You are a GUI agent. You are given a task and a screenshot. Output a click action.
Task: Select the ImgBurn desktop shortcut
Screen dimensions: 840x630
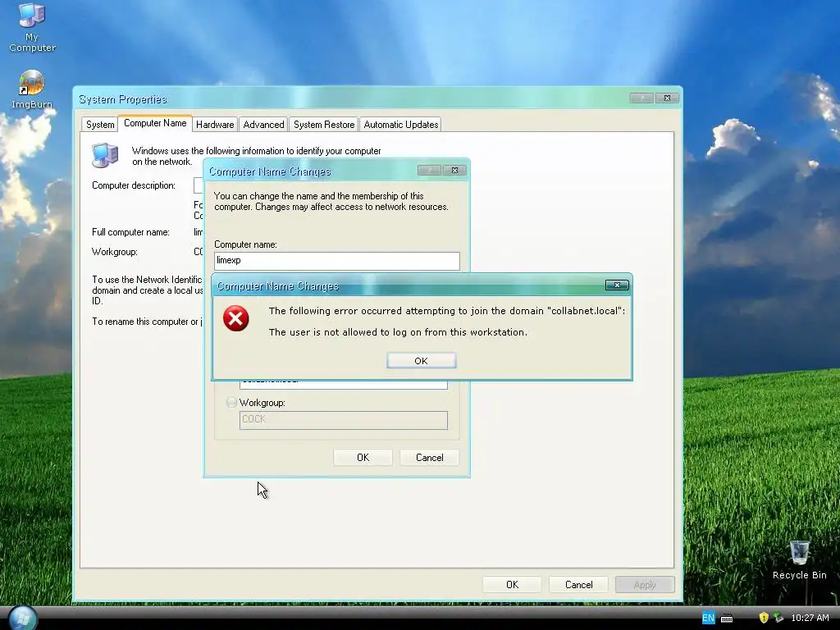[32, 89]
